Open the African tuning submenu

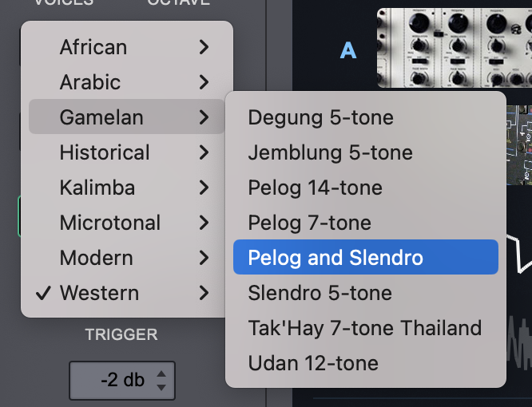(126, 47)
